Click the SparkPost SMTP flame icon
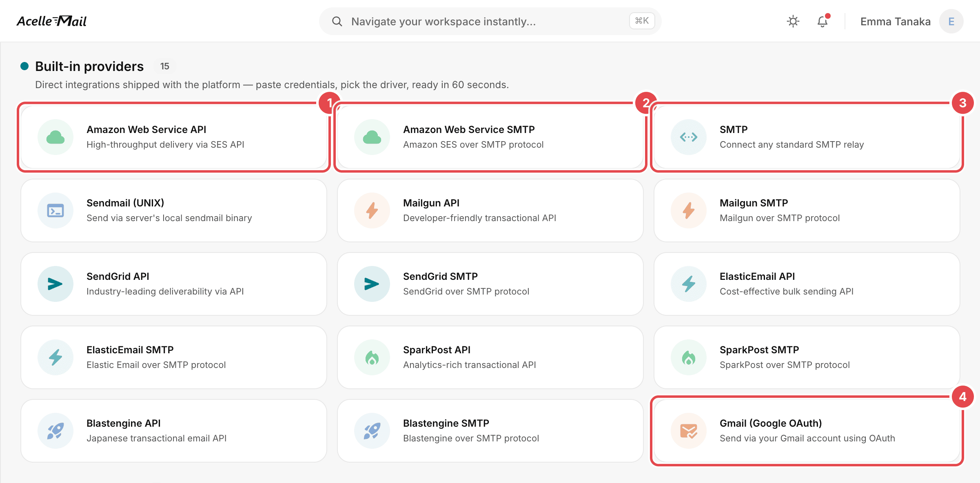 click(x=689, y=357)
